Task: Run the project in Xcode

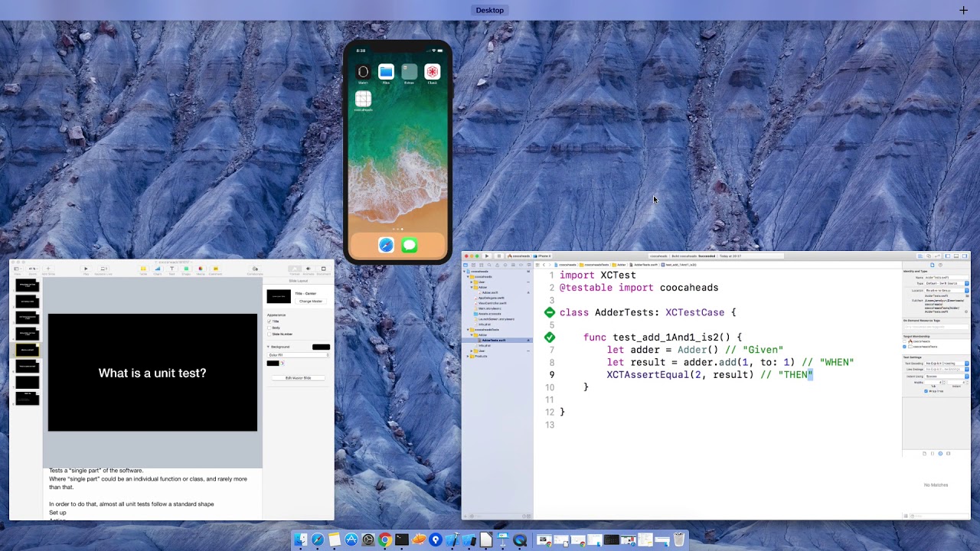Action: click(x=486, y=256)
